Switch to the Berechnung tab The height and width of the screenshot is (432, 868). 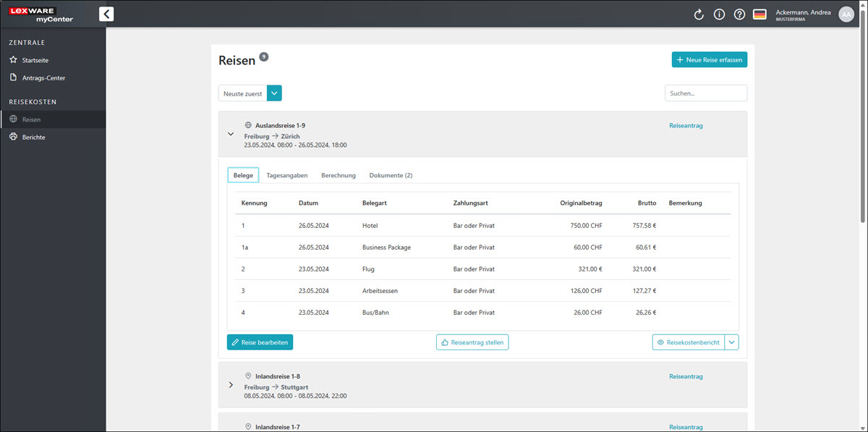pyautogui.click(x=339, y=175)
